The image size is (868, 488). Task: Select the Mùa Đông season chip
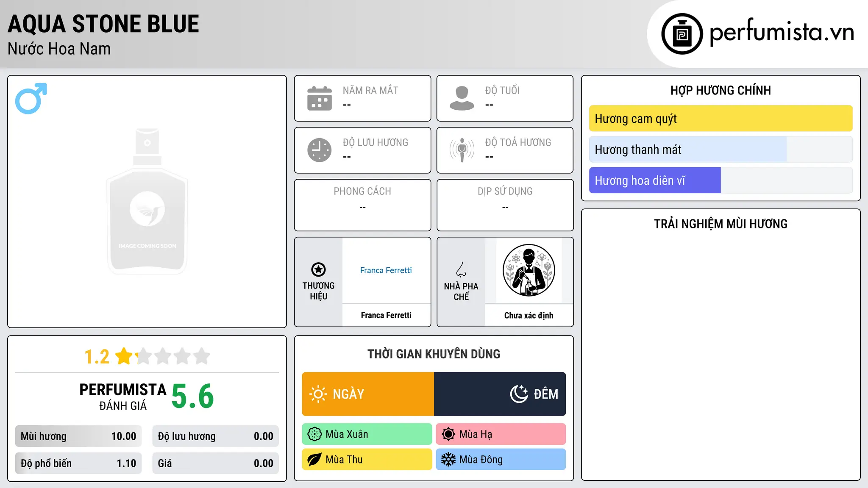tap(501, 460)
